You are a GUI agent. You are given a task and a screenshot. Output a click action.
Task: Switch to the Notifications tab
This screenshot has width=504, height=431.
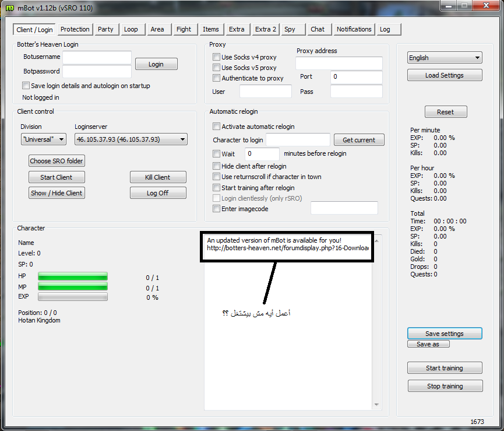coord(354,29)
